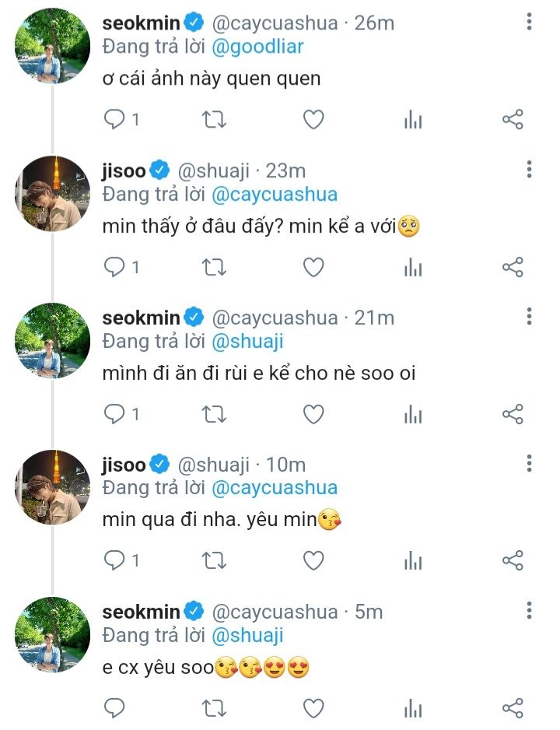Image resolution: width=560 pixels, height=730 pixels.
Task: View analytics for "ơ cái ảnh này quen quen" tweet
Action: (413, 120)
